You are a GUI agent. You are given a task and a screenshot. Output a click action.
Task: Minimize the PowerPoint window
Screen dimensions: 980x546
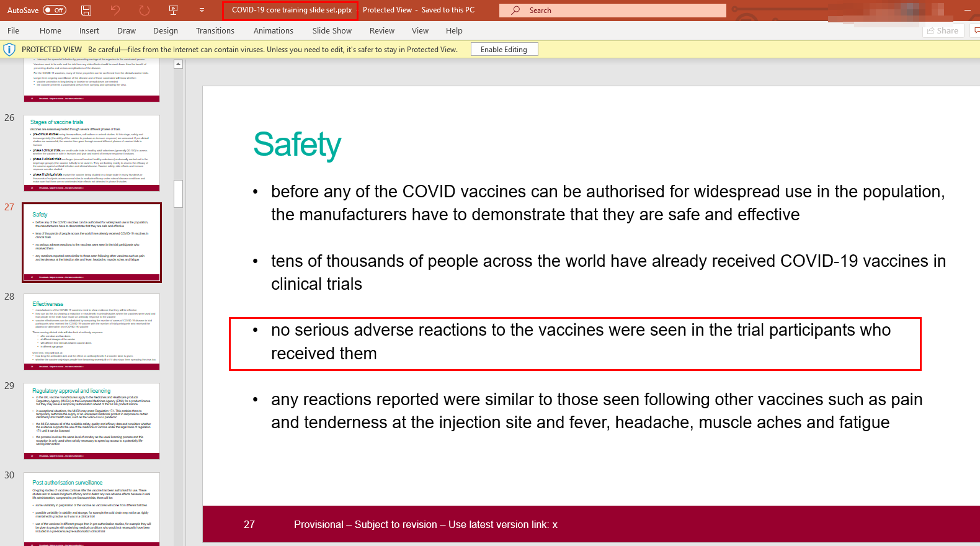[x=968, y=10]
